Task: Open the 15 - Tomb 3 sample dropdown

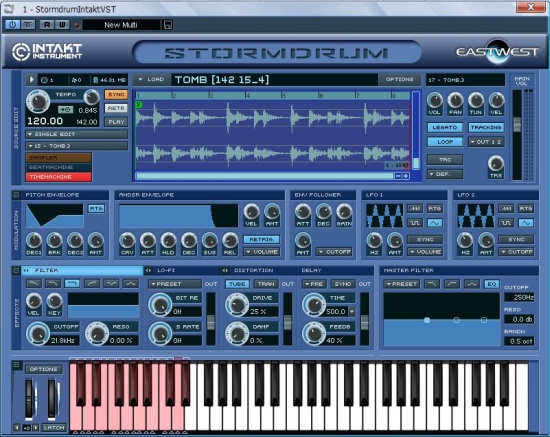Action: tap(76, 146)
